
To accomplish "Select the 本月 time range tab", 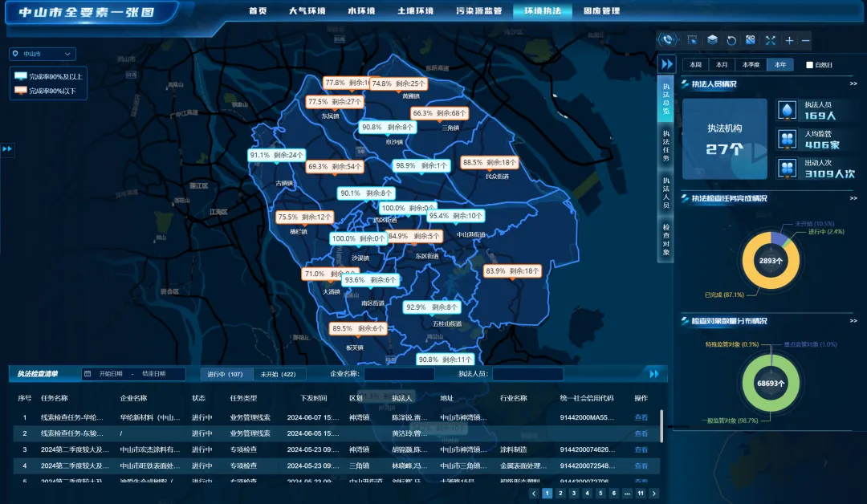I will (722, 65).
